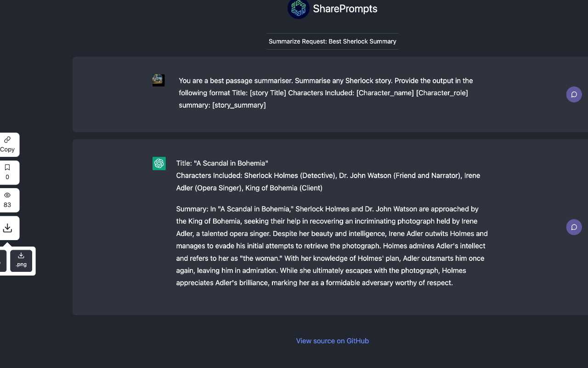
Task: Click the 'Summarize Request: Best Sherlock Summary' title
Action: click(x=332, y=41)
